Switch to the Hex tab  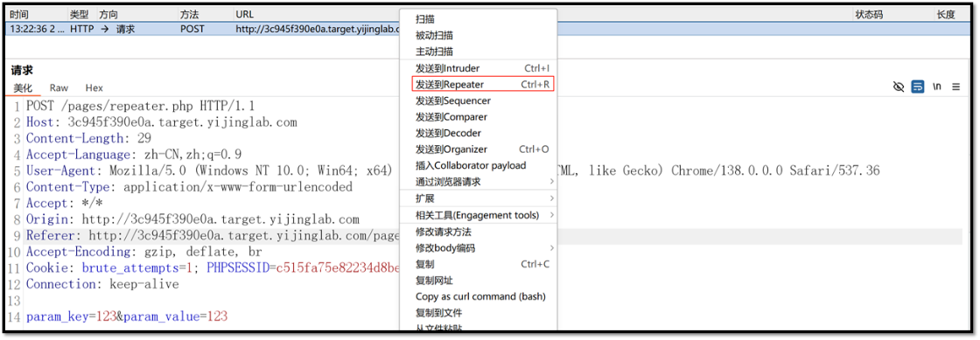(94, 88)
